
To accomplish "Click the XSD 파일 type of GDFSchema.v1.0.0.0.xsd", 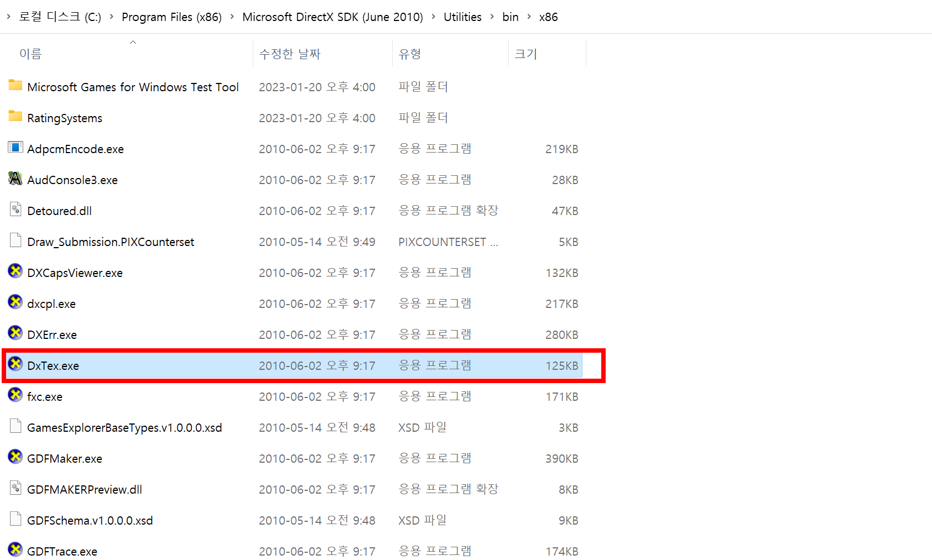I will click(423, 520).
